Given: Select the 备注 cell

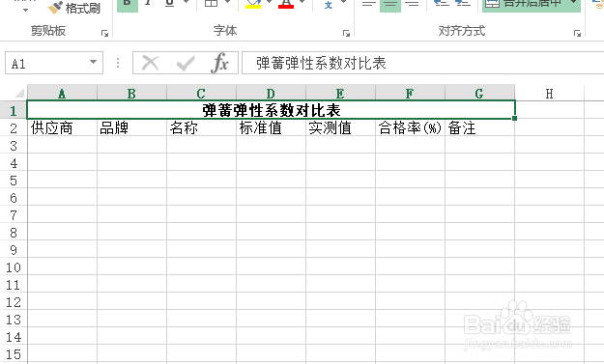Looking at the screenshot, I should pyautogui.click(x=479, y=127).
